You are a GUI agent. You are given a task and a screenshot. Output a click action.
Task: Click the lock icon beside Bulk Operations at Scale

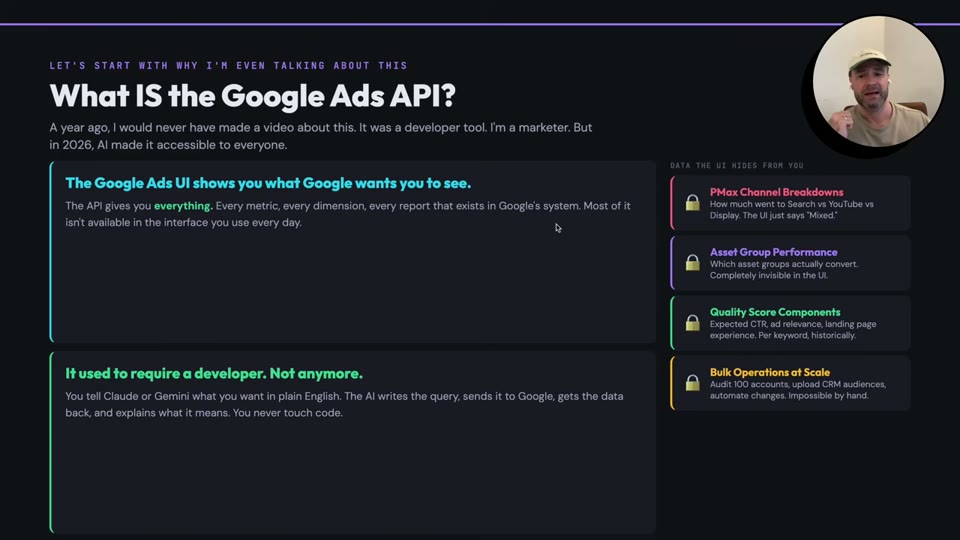(x=692, y=383)
